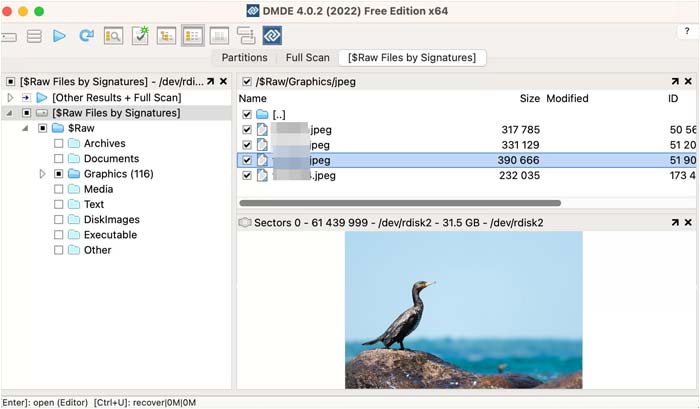Click the size value 317 785
Viewport: 700px width, 409px height.
pos(521,129)
